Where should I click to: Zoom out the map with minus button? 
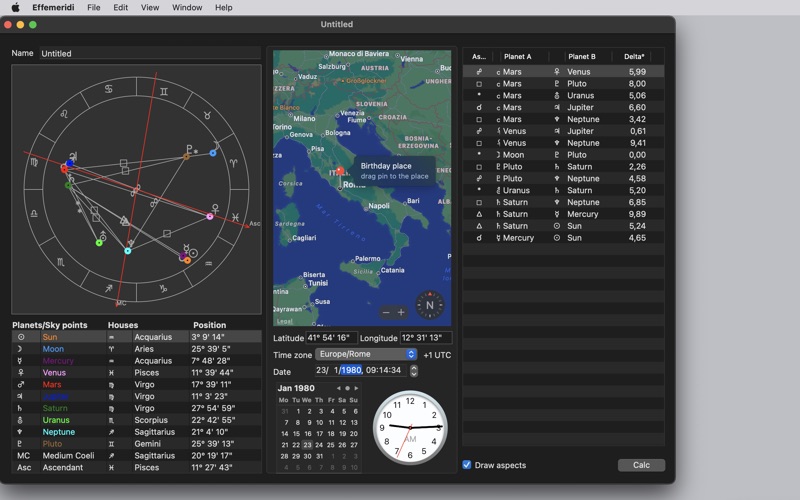coord(386,312)
